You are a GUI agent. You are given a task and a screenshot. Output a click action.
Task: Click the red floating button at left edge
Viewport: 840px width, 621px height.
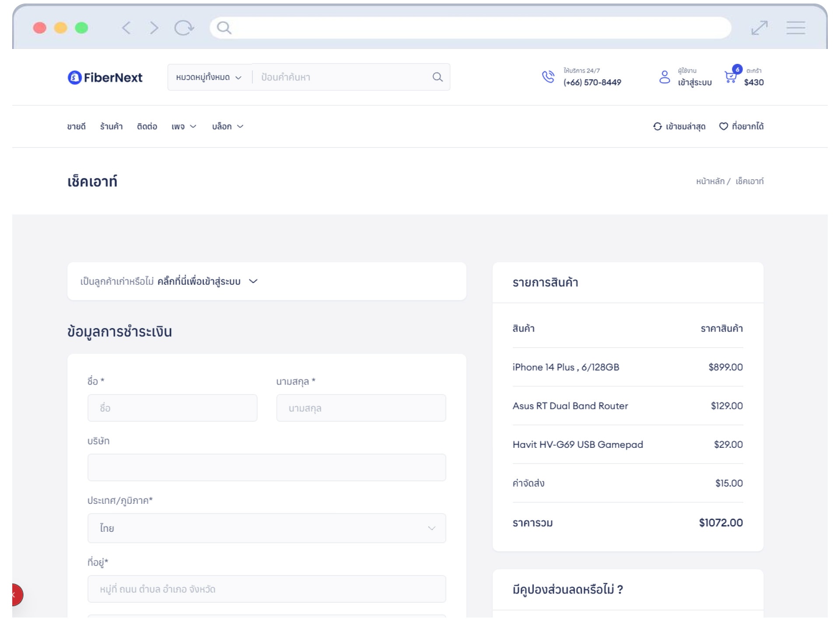[x=17, y=595]
